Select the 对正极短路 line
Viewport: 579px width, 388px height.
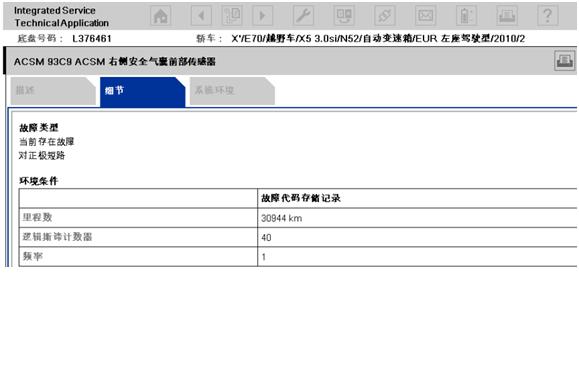pyautogui.click(x=42, y=156)
